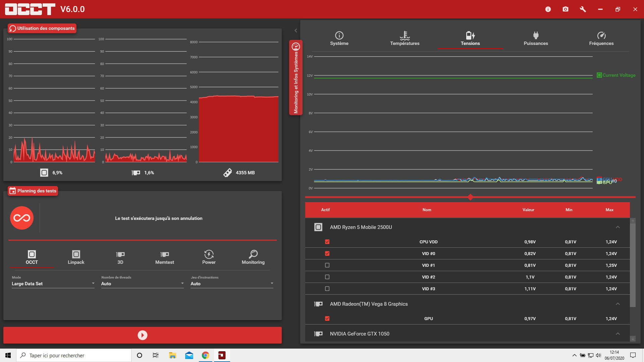Screen dimensions: 644x362
Task: Select the Memtest test tab
Action: [165, 257]
